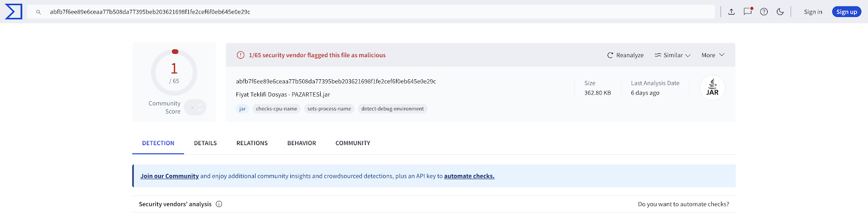The width and height of the screenshot is (868, 213).
Task: Click the JAR file type icon
Action: (x=712, y=87)
